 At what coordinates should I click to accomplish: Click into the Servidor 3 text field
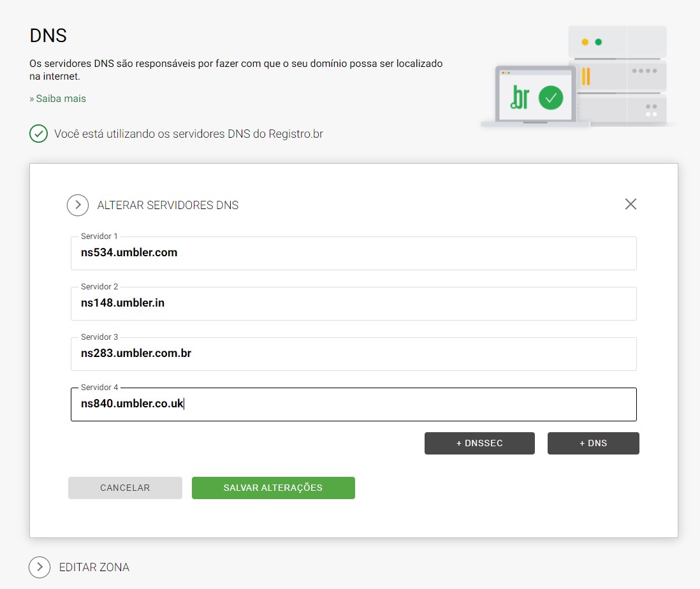tap(353, 354)
